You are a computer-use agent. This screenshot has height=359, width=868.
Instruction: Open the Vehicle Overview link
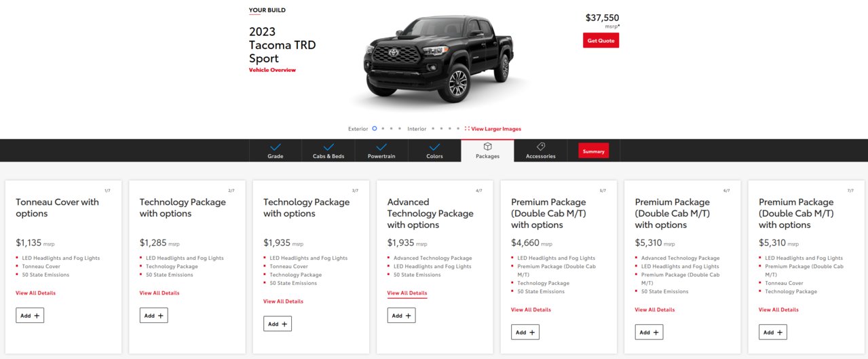272,70
